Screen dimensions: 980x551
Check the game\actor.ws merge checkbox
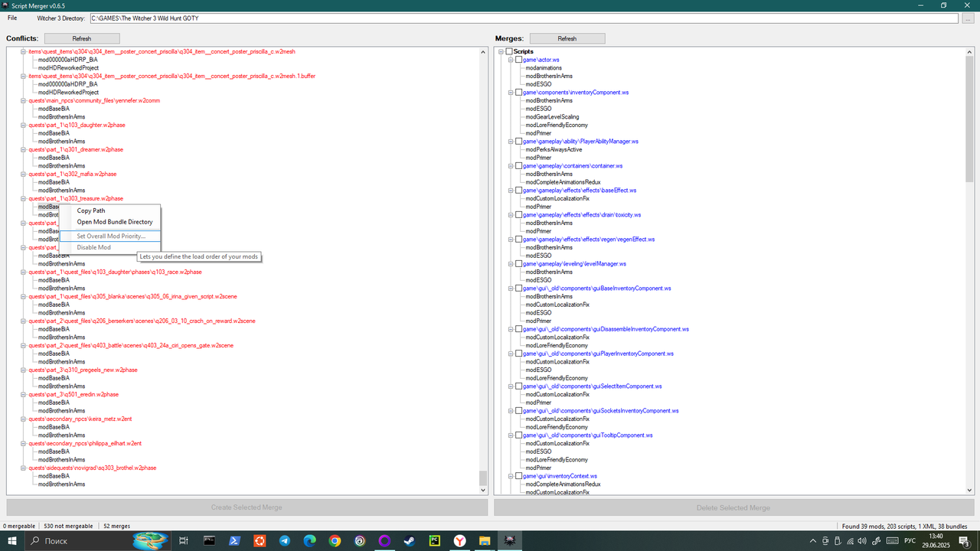[518, 60]
